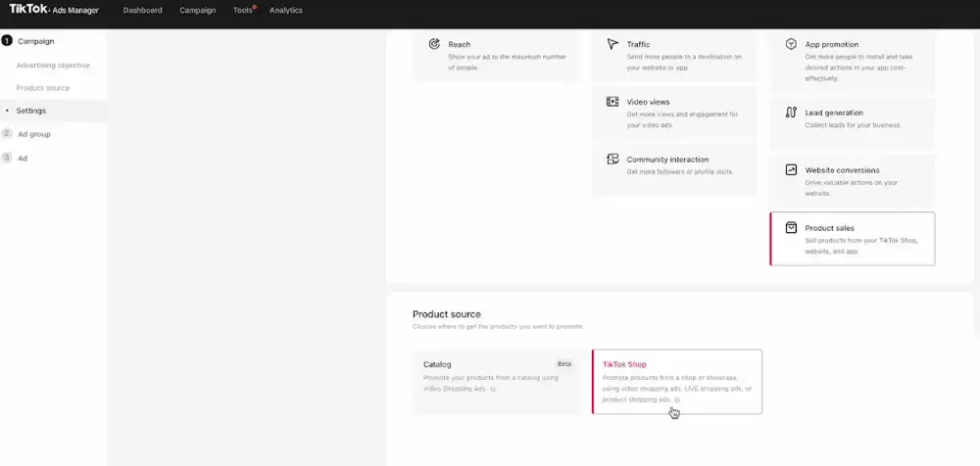Click info icon in Catalog description
980x466 pixels.
(x=493, y=390)
